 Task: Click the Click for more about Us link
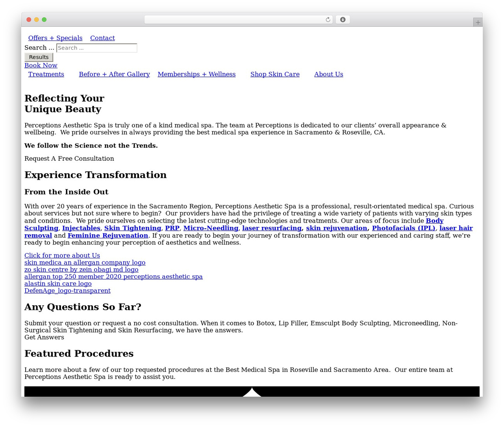pos(62,255)
